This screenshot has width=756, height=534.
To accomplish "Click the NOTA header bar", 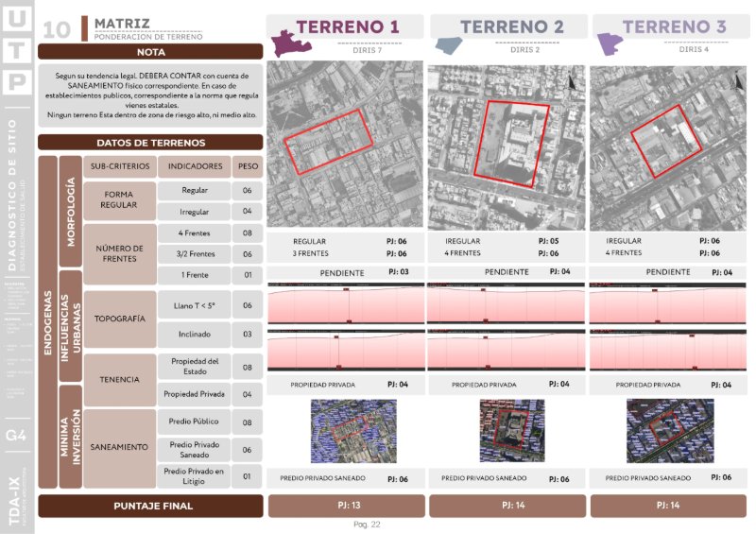I will coord(150,52).
